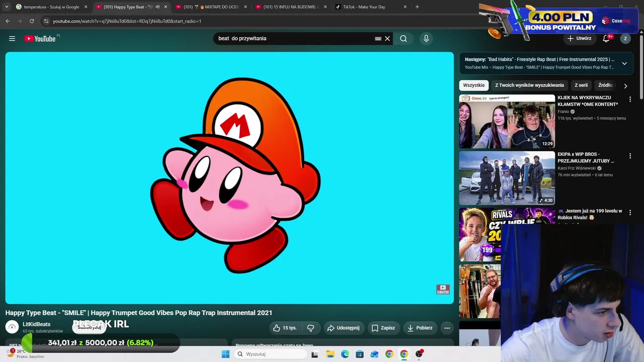Image resolution: width=644 pixels, height=362 pixels.
Task: Select the Źródło filter chip
Action: tap(605, 85)
